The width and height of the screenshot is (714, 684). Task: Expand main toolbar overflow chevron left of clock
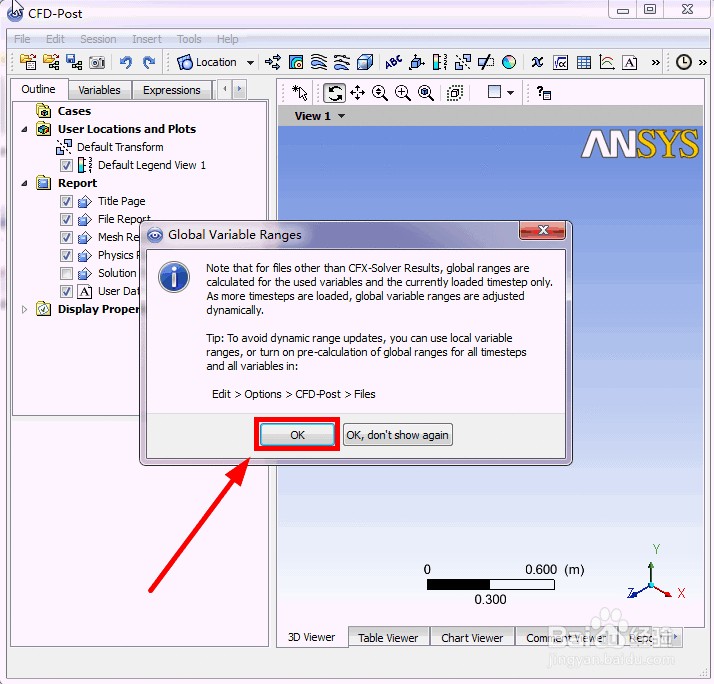click(655, 62)
